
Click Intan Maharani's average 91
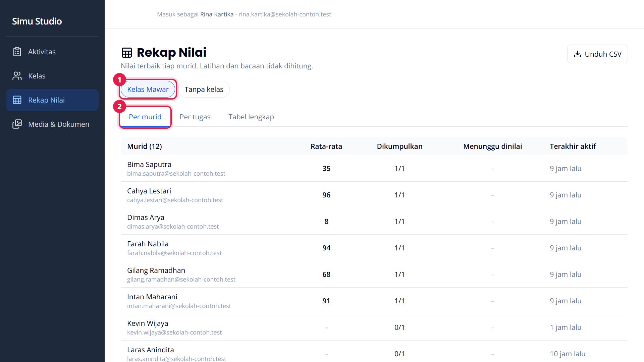point(326,301)
